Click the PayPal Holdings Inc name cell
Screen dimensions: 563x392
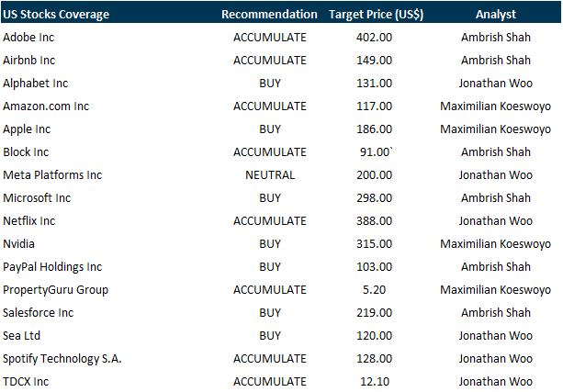point(52,266)
